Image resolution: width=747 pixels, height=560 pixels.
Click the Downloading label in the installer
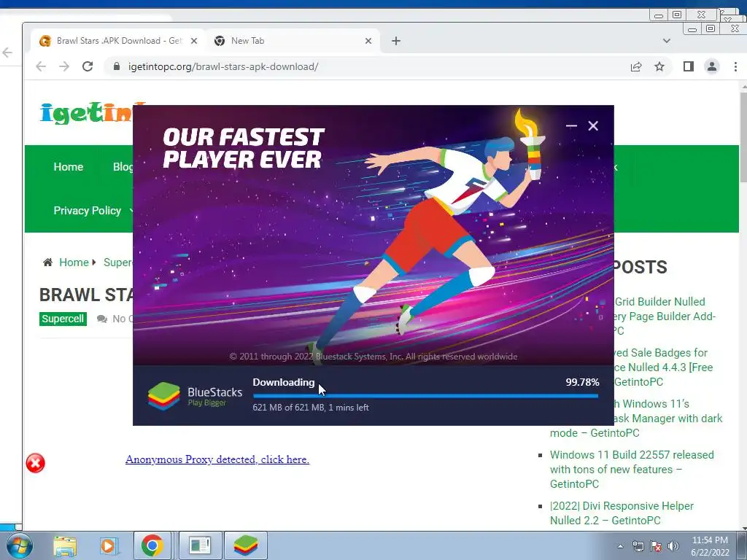click(x=284, y=382)
